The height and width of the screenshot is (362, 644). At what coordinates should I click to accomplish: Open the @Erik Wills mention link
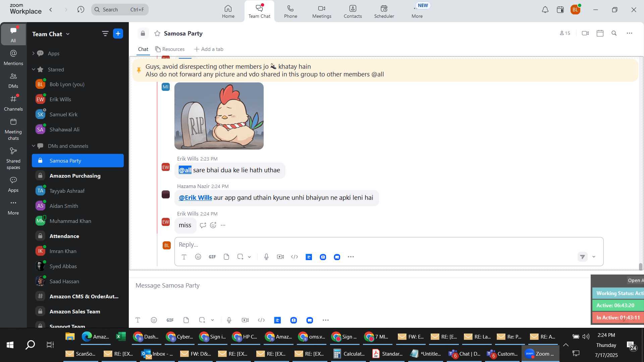pos(195,198)
